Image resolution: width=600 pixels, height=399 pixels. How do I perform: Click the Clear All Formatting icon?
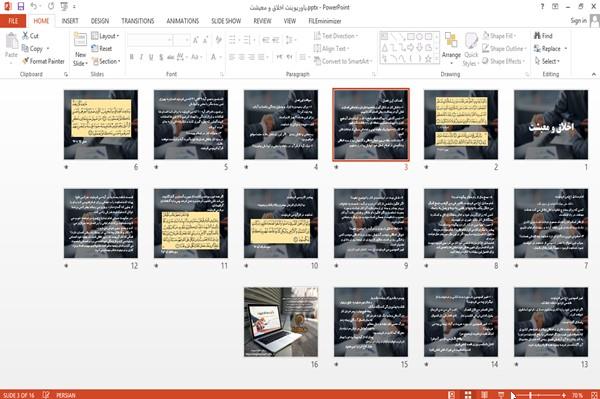(218, 40)
